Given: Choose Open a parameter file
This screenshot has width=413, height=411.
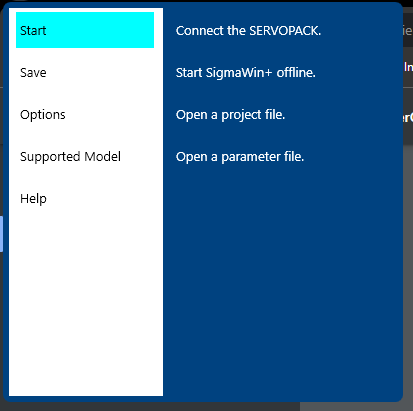Looking at the screenshot, I should point(240,157).
